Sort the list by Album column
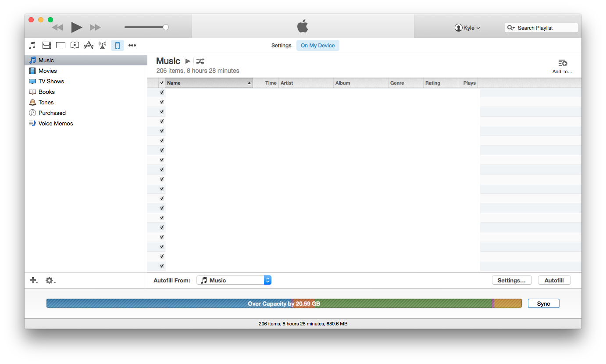This screenshot has height=364, width=606. (x=361, y=83)
